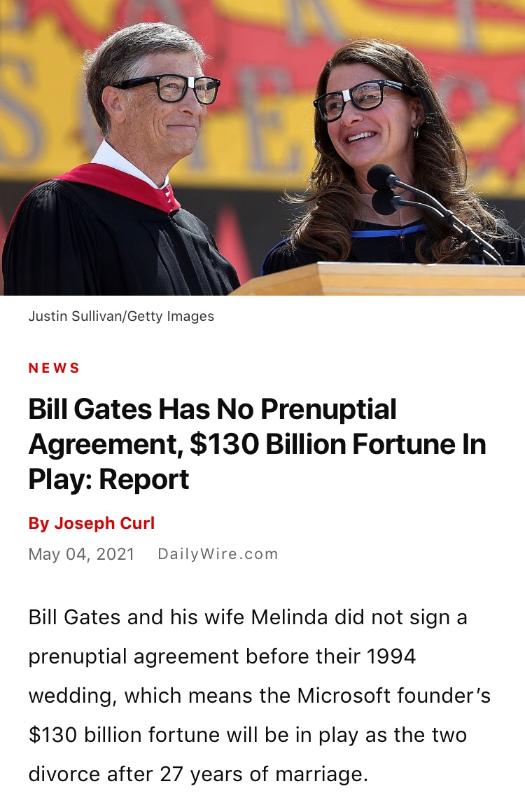
Task: Click the word "Microsoft" in the paragraph
Action: coord(345,696)
